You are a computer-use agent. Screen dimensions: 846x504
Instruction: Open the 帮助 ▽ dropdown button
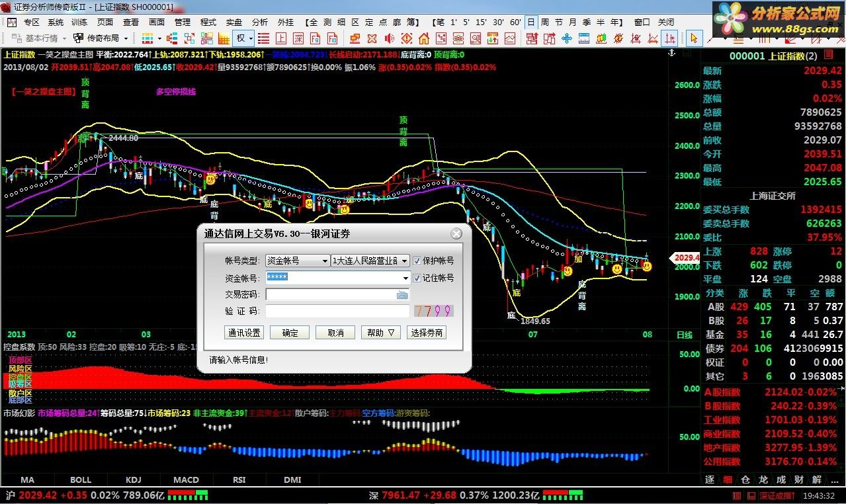click(x=381, y=333)
